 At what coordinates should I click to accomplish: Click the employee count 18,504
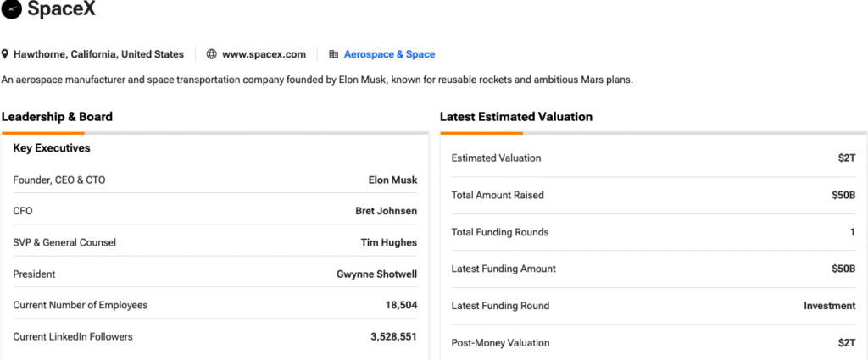coord(401,305)
